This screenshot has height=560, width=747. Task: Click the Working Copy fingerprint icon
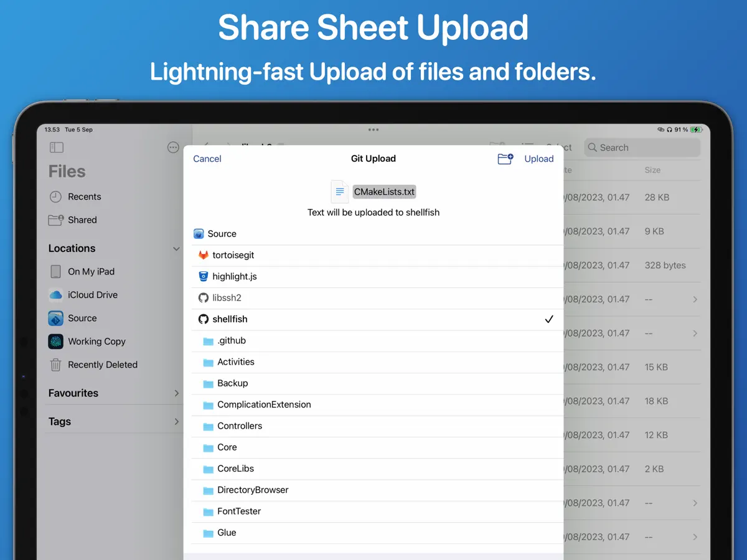click(x=56, y=342)
